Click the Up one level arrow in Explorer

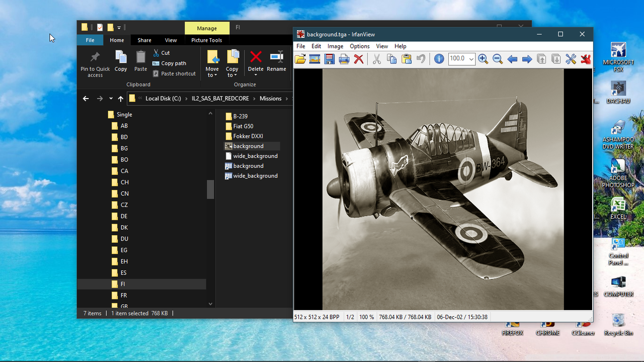click(x=120, y=99)
